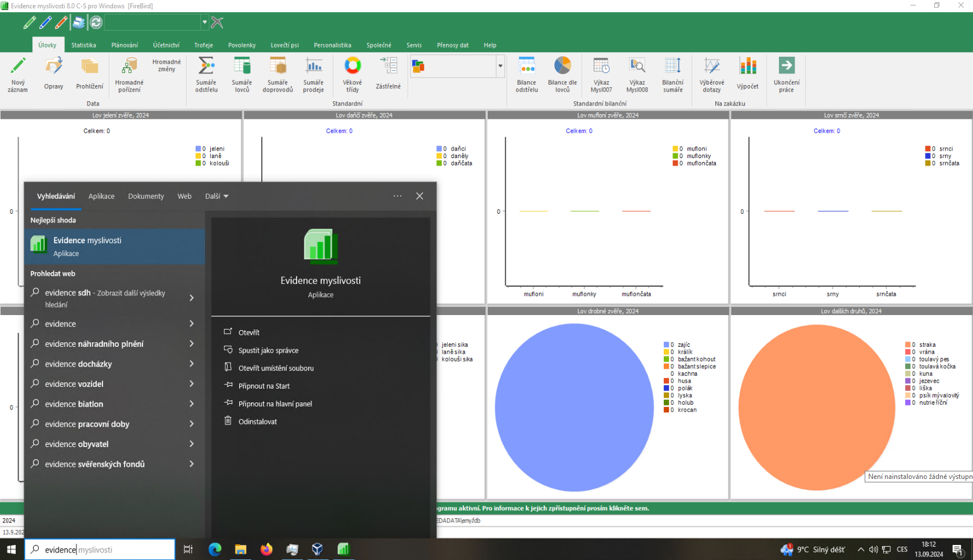Expand evidence vozidel suggestion arrow

tap(192, 383)
